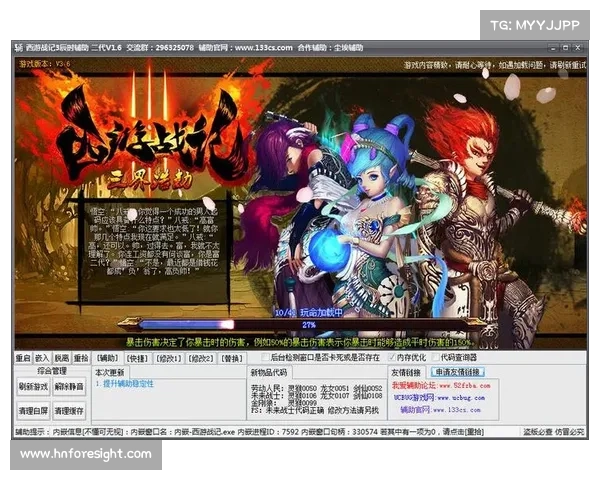Open the [修改1] tab
Image resolution: width=600 pixels, height=480 pixels.
(169, 359)
